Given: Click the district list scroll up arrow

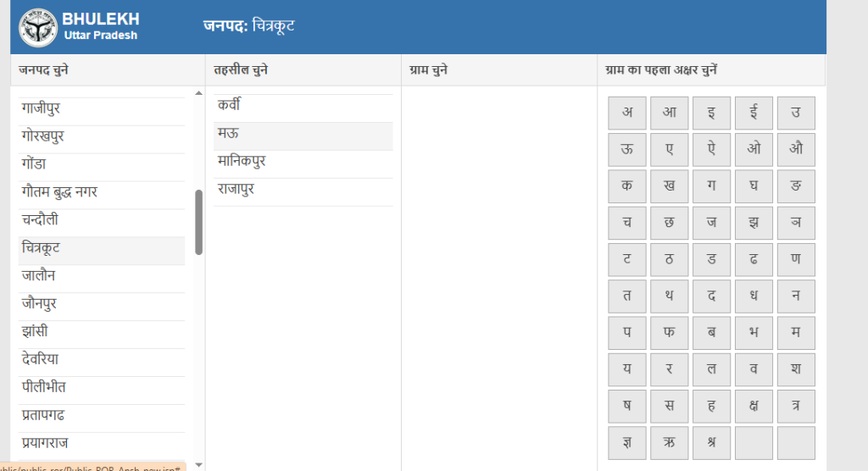Looking at the screenshot, I should [x=198, y=93].
